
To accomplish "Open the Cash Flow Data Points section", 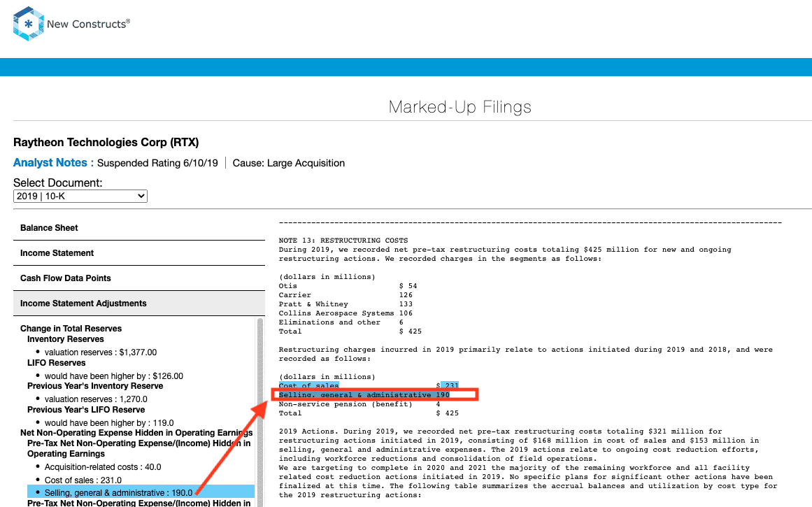I will 138,278.
